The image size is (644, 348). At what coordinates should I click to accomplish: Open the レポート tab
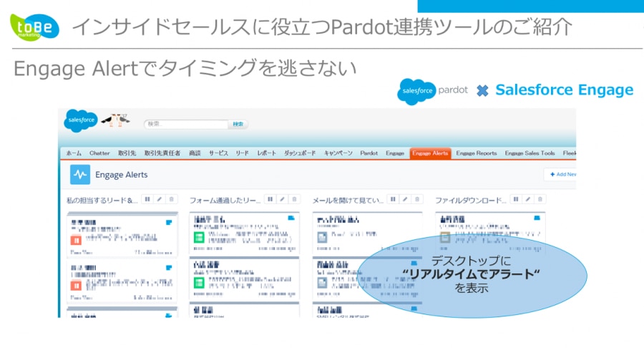(267, 153)
